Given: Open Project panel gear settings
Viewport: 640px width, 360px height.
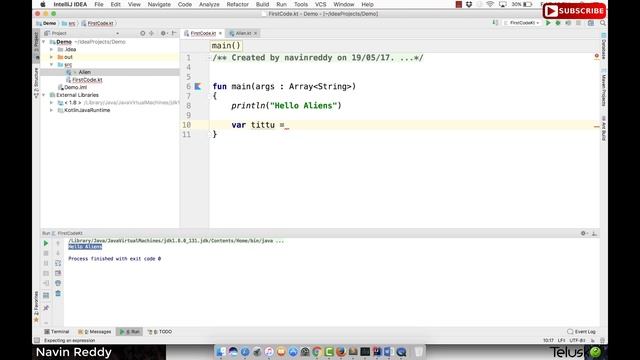Looking at the screenshot, I should click(163, 33).
